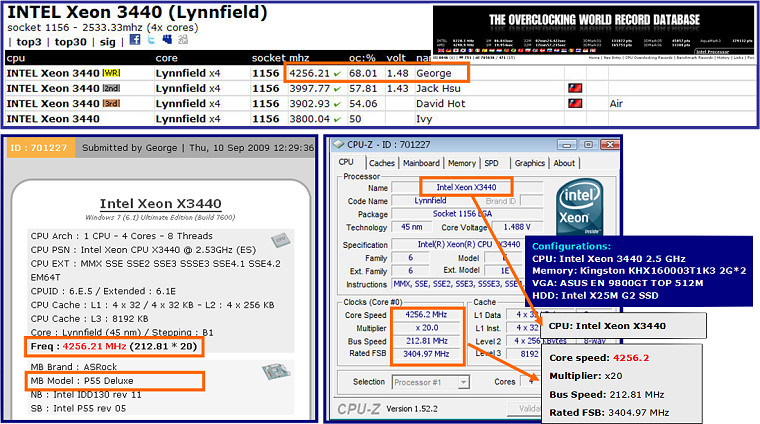This screenshot has width=760, height=424.
Task: Click the Facebook share icon
Action: [x=135, y=41]
